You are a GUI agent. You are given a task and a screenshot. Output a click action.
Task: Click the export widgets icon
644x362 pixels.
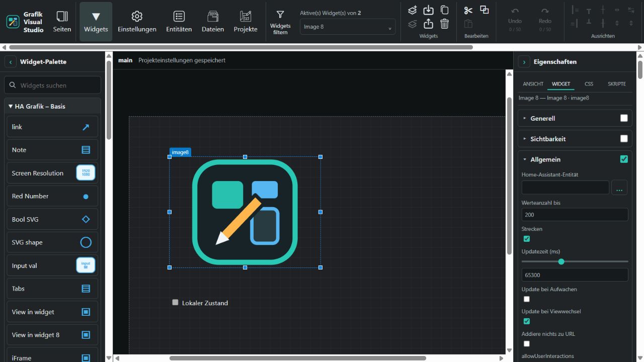coord(428,24)
